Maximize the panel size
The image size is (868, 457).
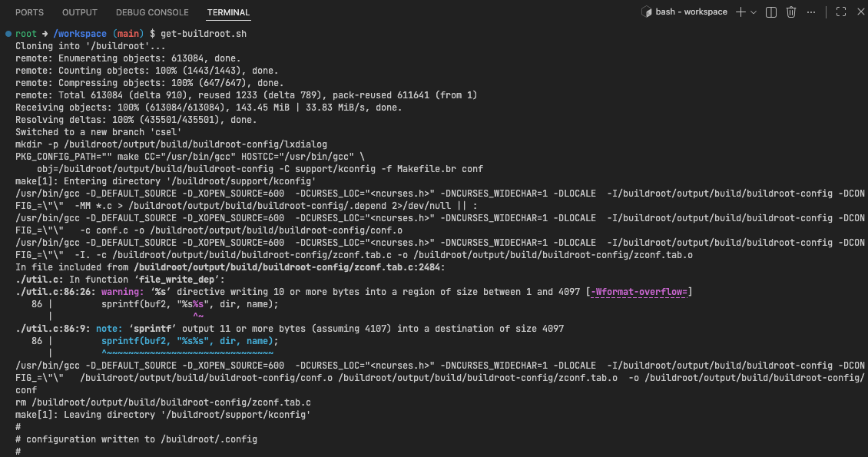(841, 12)
